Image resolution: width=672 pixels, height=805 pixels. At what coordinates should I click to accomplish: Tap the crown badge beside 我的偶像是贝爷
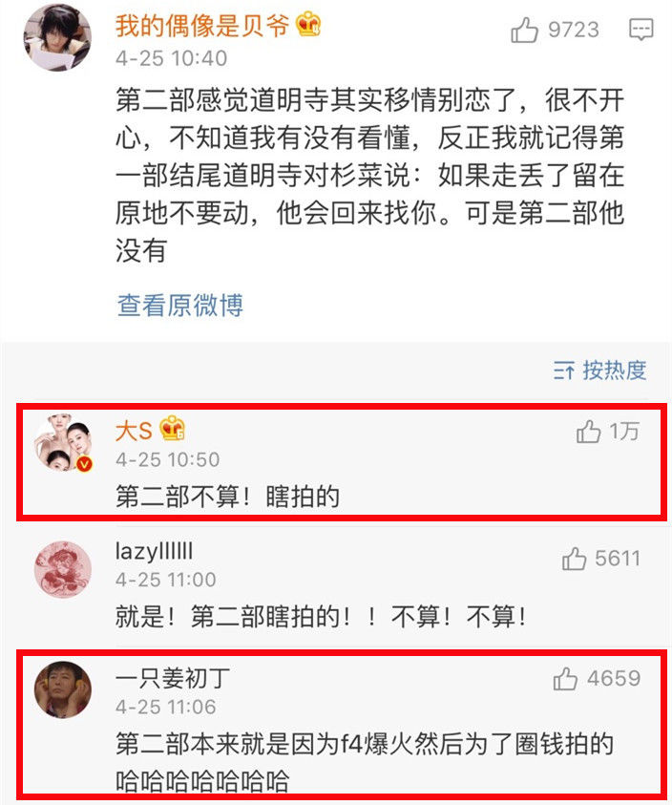308,25
